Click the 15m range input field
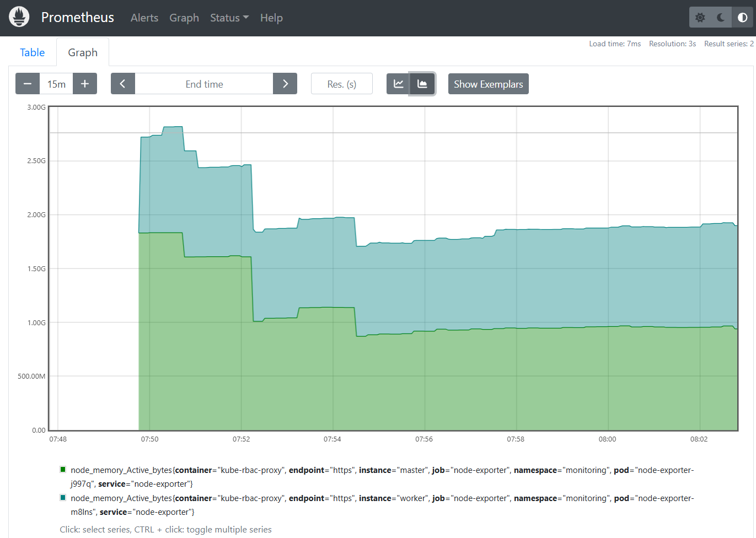 (56, 84)
